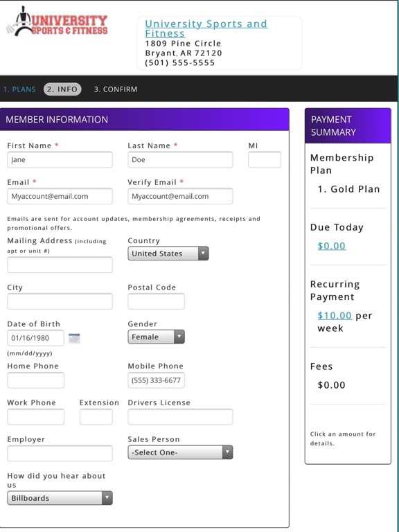
Task: Click the '(mm/dd/yyyy)' format hint
Action: (x=30, y=353)
